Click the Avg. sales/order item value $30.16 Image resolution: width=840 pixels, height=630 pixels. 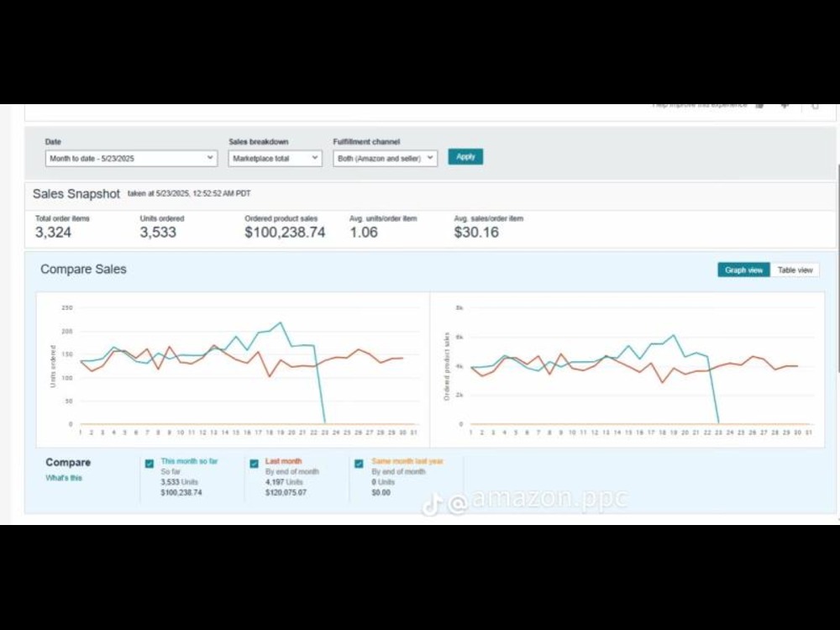[x=476, y=232]
